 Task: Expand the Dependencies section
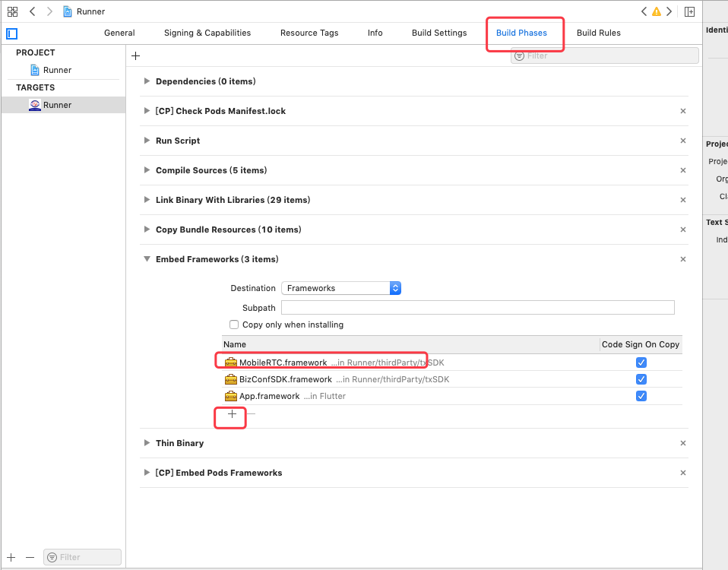(147, 81)
